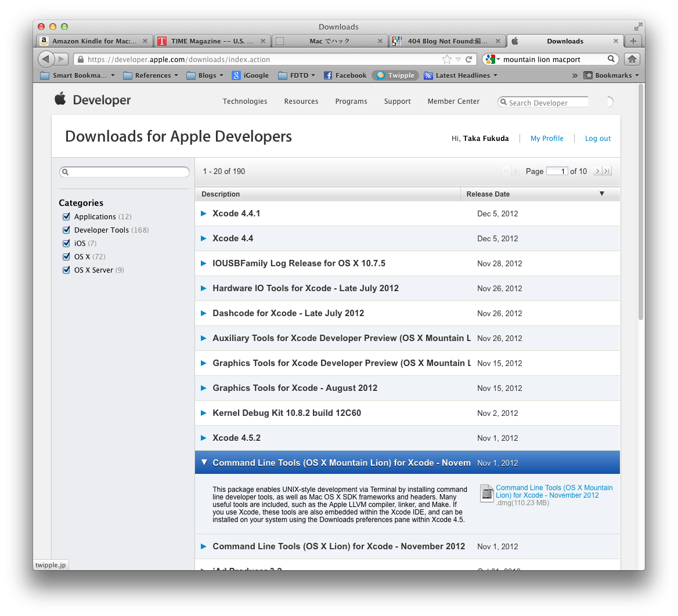Open the References bookmarks folder
Image resolution: width=678 pixels, height=616 pixels.
pyautogui.click(x=150, y=75)
